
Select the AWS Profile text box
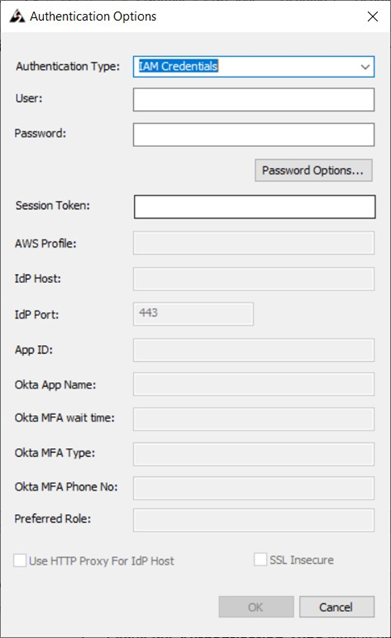tap(253, 243)
